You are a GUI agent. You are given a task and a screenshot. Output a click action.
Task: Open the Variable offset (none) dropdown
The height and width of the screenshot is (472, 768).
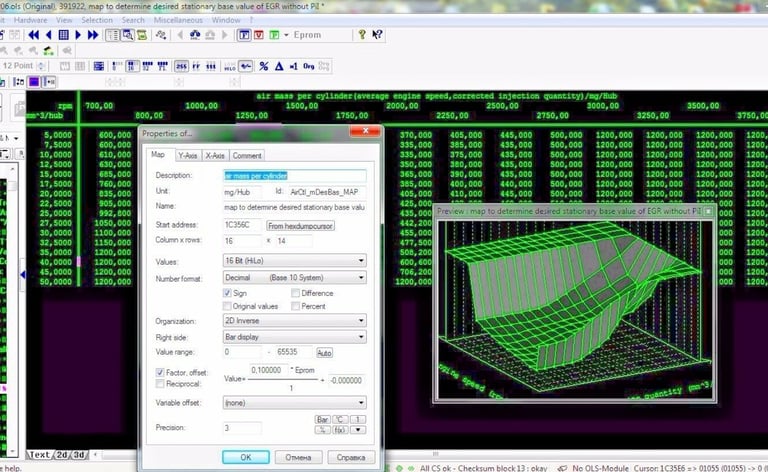pyautogui.click(x=294, y=402)
